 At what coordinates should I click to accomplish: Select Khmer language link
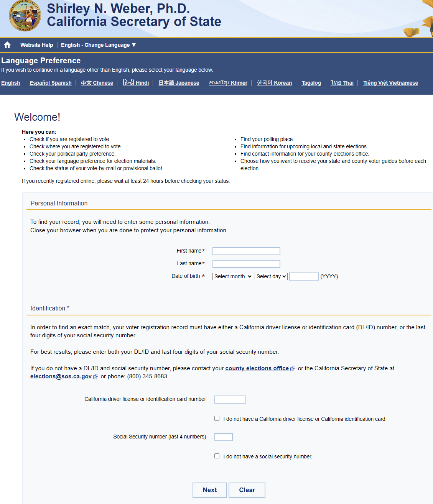pos(228,83)
